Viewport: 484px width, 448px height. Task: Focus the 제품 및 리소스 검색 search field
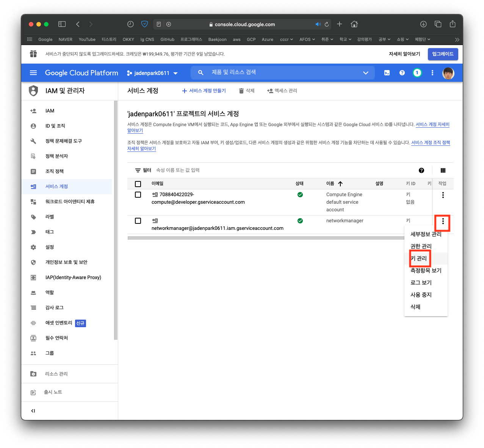pyautogui.click(x=282, y=73)
